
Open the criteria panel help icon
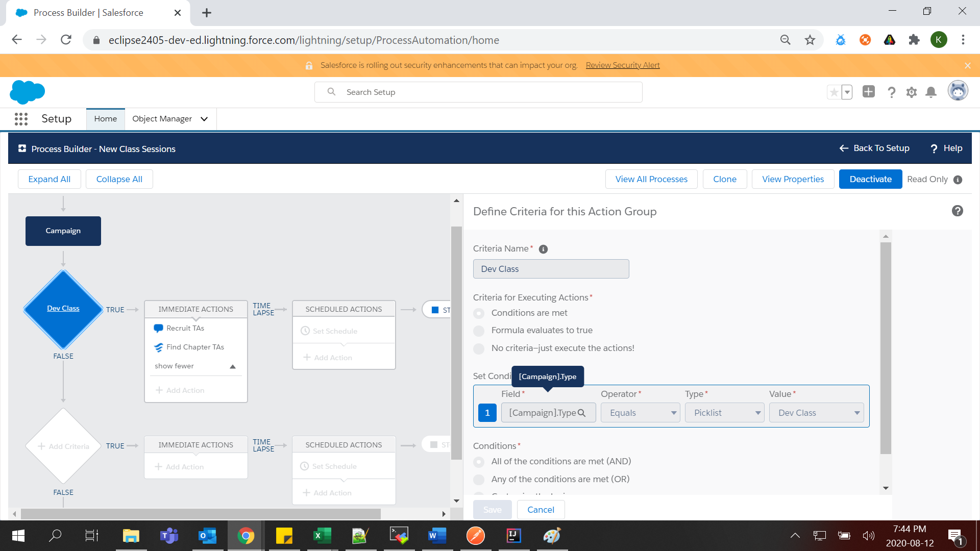point(957,211)
